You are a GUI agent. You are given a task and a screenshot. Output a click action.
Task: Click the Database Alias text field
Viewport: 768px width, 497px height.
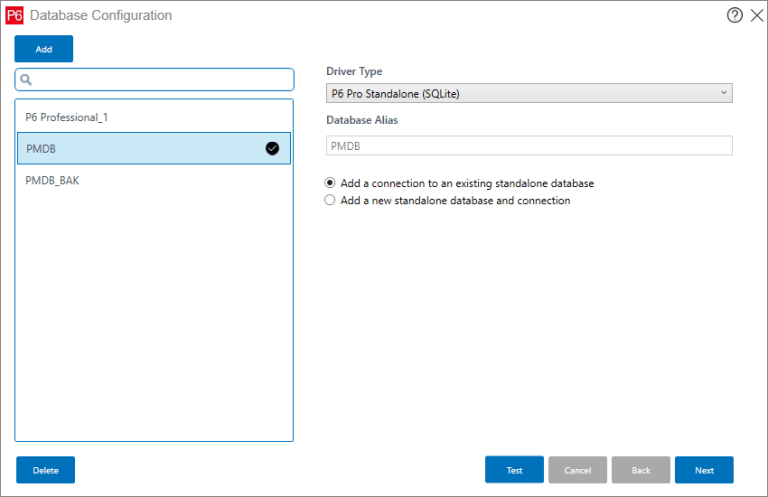529,146
